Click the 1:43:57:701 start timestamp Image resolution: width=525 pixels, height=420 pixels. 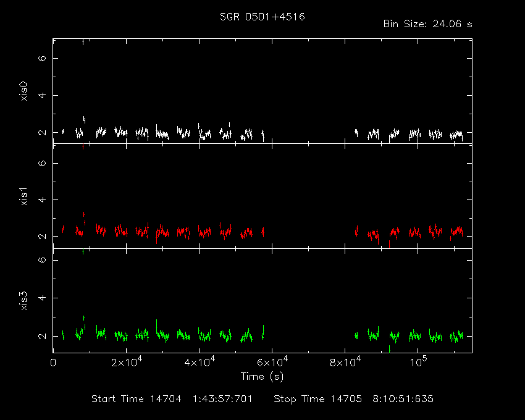(222, 399)
